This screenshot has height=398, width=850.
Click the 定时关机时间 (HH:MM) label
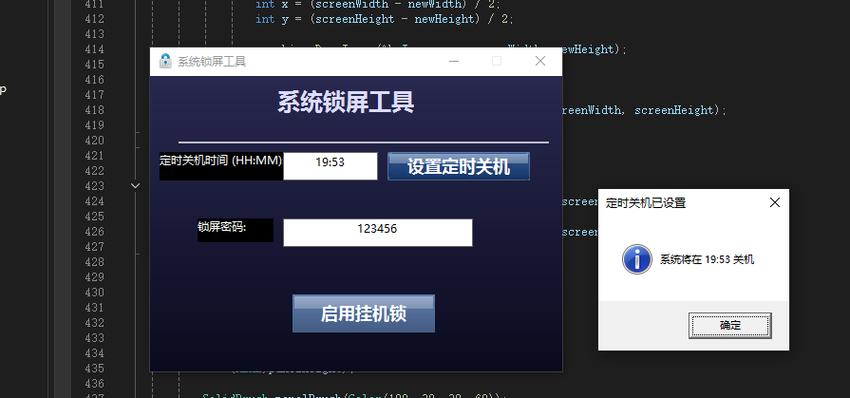point(221,161)
